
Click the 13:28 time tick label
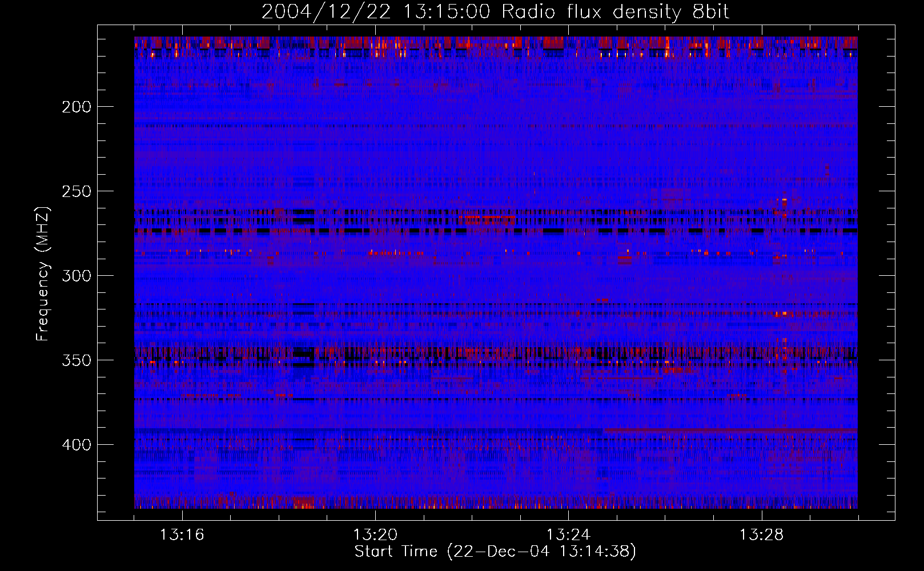(x=762, y=535)
